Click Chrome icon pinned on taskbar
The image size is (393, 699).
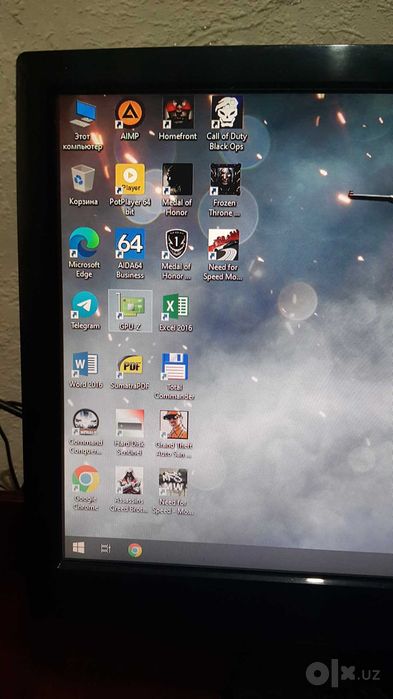[x=135, y=550]
